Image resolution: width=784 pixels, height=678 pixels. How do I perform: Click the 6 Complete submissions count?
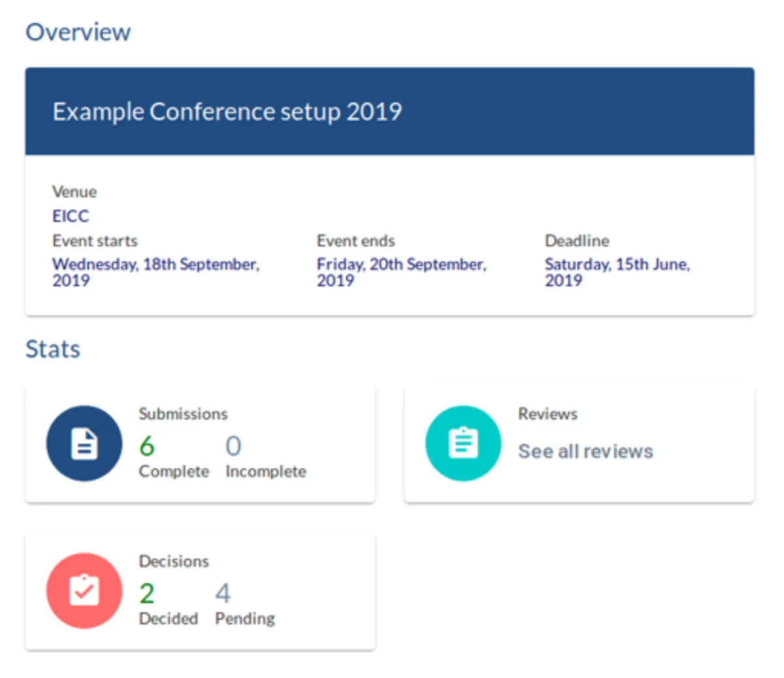[147, 446]
